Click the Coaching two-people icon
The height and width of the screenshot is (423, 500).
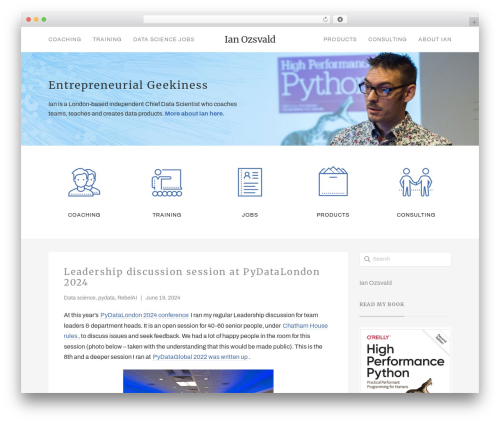84,182
